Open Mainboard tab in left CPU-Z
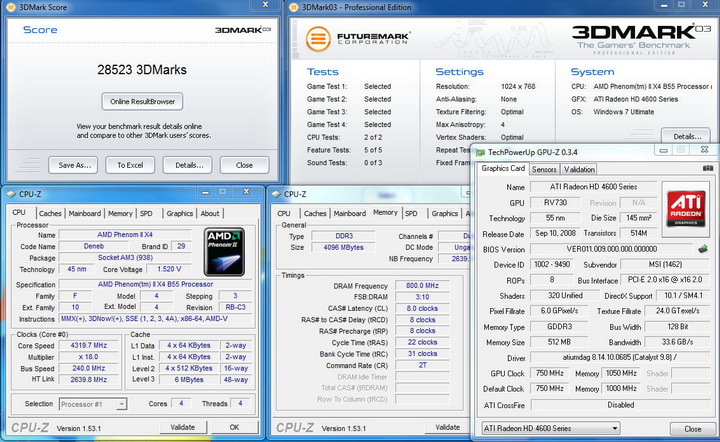The image size is (720, 442). coord(84,213)
